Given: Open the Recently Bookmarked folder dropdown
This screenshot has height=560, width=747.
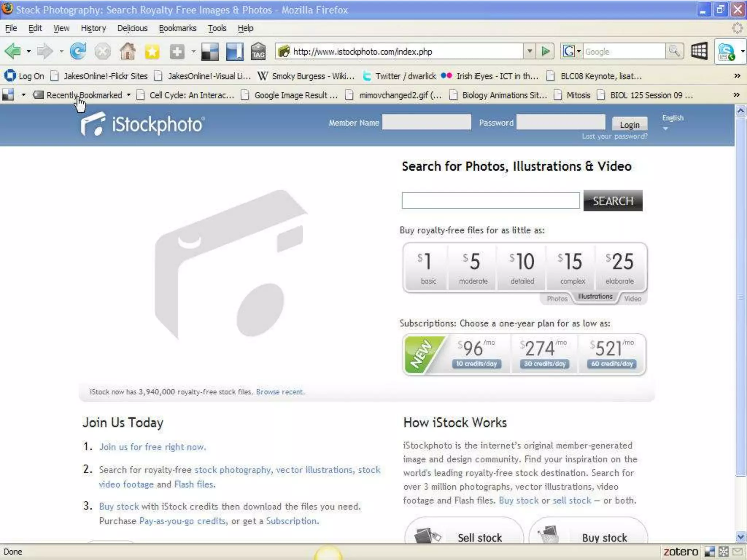Looking at the screenshot, I should (85, 95).
